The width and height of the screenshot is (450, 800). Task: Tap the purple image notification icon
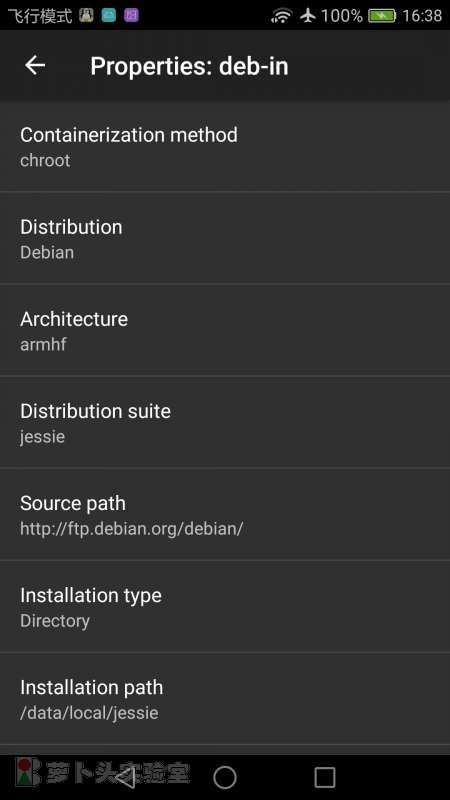click(131, 15)
